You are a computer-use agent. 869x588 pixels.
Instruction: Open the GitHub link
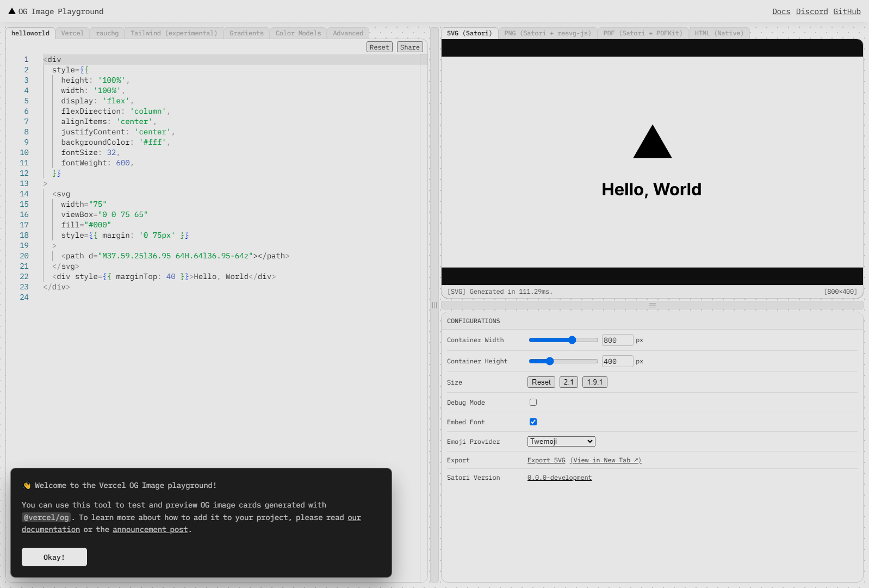tap(847, 11)
